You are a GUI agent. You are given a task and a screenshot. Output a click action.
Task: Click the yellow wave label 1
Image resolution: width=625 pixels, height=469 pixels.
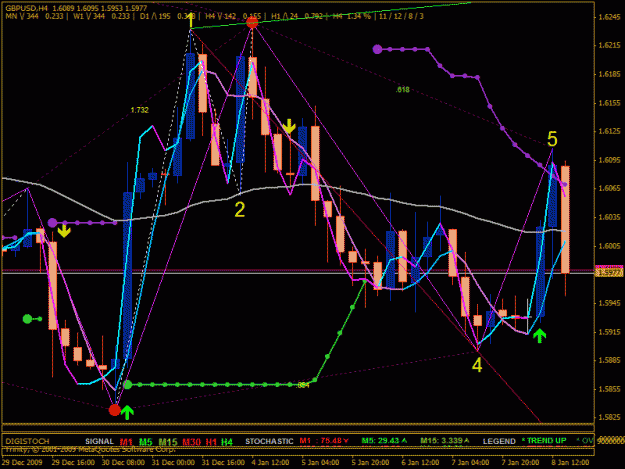(191, 22)
